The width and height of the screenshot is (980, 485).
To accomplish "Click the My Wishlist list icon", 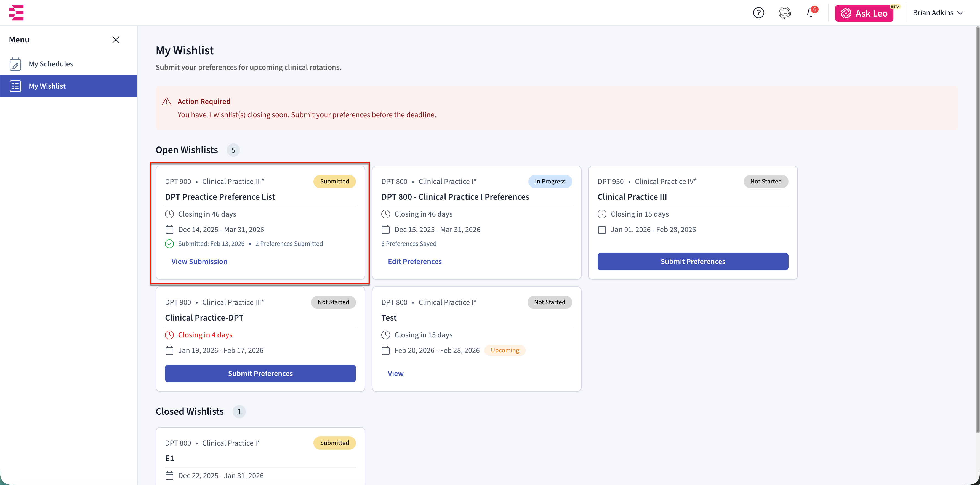I will [15, 86].
